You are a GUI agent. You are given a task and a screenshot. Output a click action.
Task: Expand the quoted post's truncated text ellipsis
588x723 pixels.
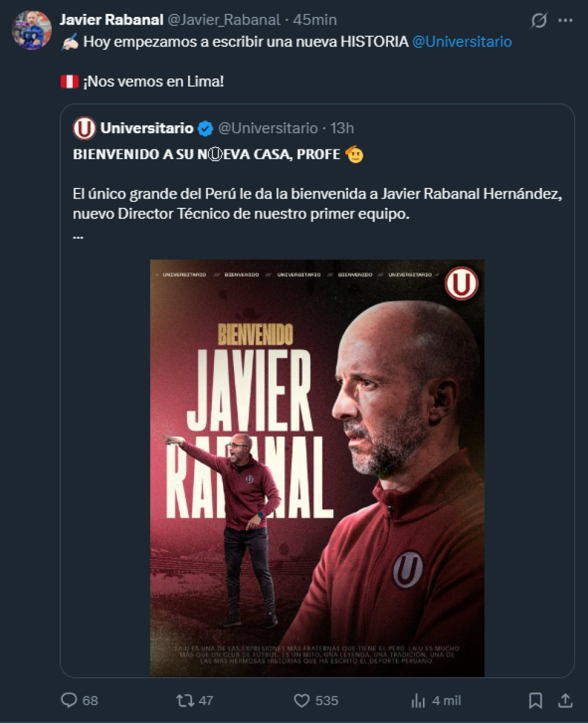tap(78, 236)
